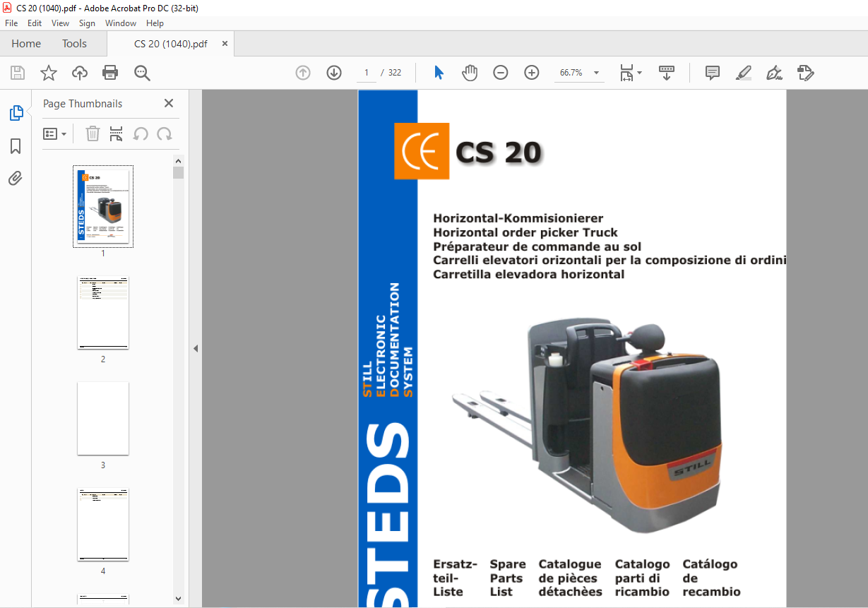The height and width of the screenshot is (608, 868).
Task: Select page 2 thumbnail
Action: click(103, 313)
